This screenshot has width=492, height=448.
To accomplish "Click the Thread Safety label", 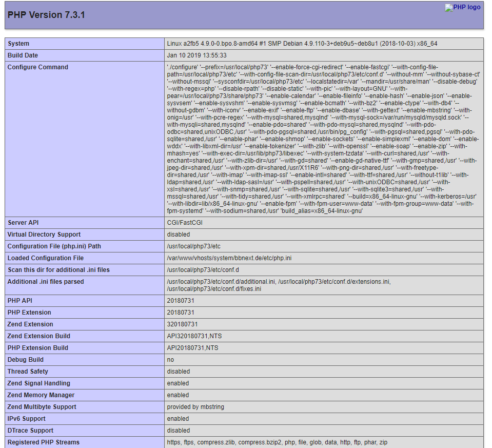I will (28, 372).
